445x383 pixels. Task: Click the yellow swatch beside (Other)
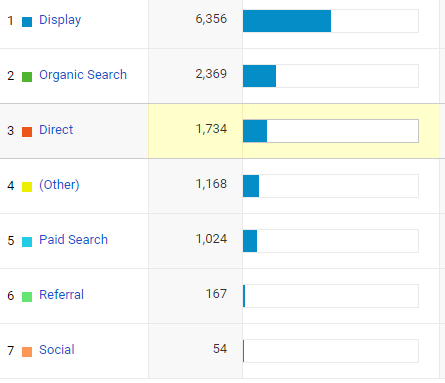(27, 187)
